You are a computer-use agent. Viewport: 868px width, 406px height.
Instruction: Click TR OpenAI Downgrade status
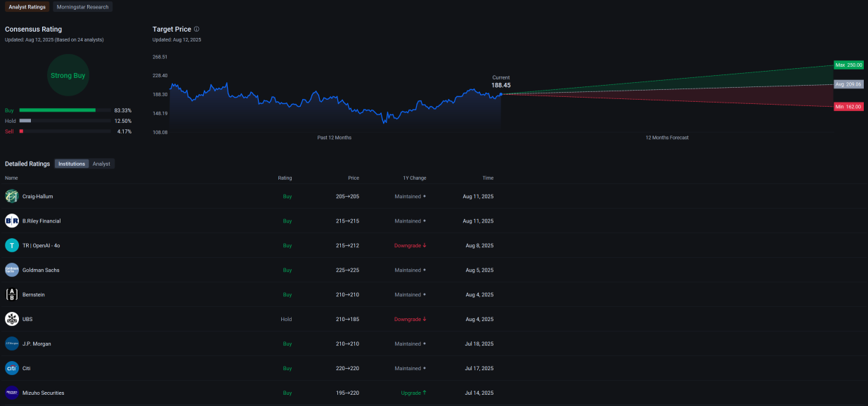click(x=410, y=245)
